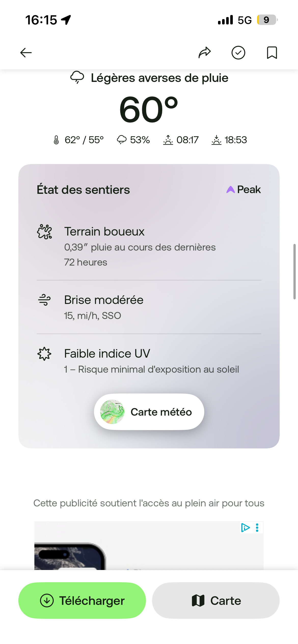Bookmark this trail to save it
This screenshot has height=644, width=298.
click(x=272, y=53)
